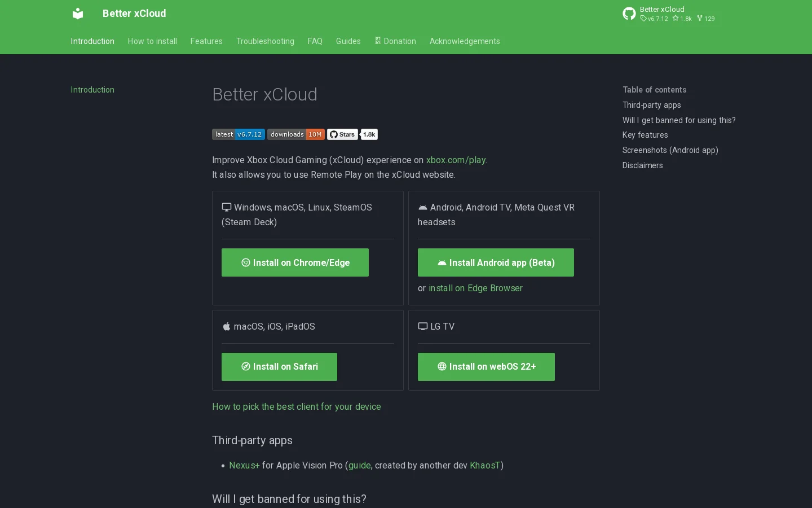Open the install on Edge Browser link

[x=475, y=288]
